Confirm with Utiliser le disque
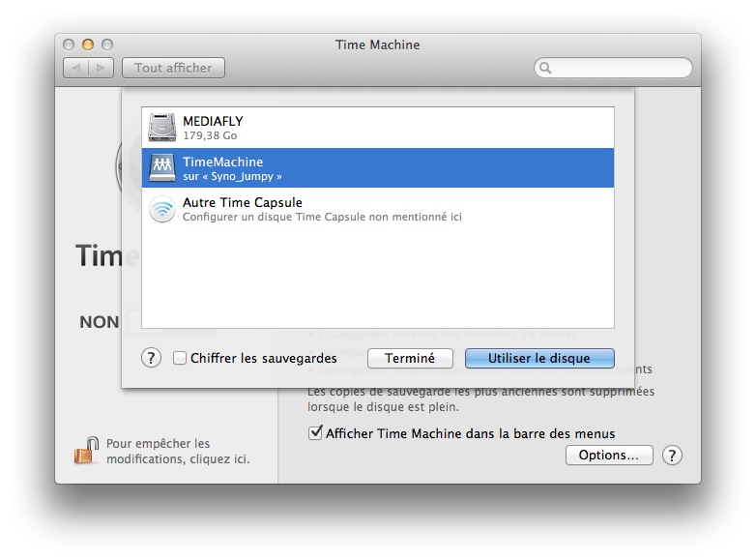This screenshot has height=560, width=756. click(539, 358)
